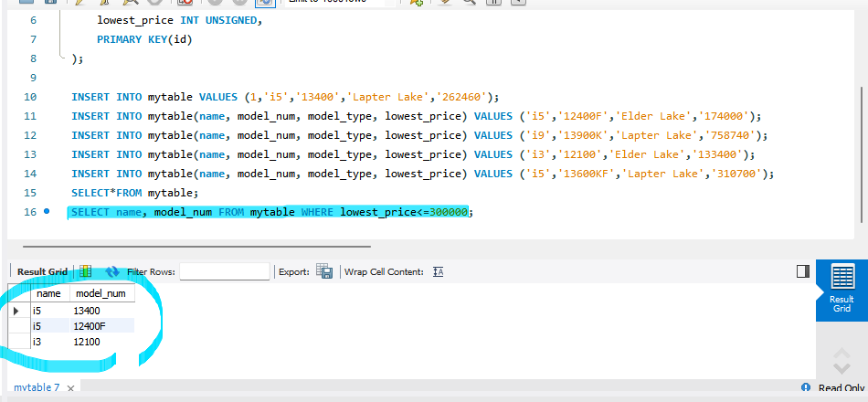
Task: Select the i5 cell beside 12400F
Action: click(50, 326)
